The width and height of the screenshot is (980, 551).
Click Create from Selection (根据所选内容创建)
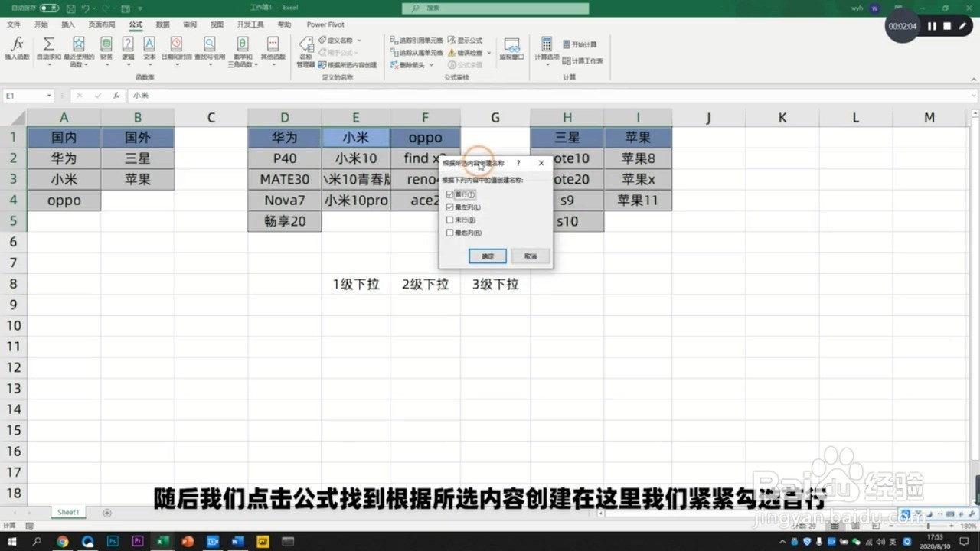tap(348, 65)
